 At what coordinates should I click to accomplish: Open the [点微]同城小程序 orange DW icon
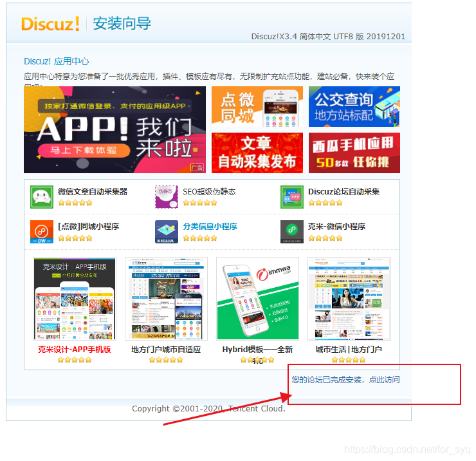click(42, 232)
